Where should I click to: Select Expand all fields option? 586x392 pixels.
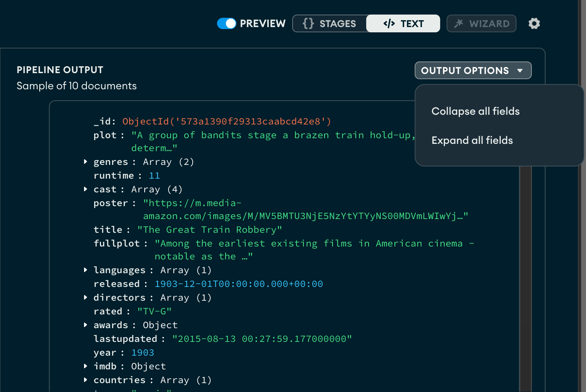472,140
